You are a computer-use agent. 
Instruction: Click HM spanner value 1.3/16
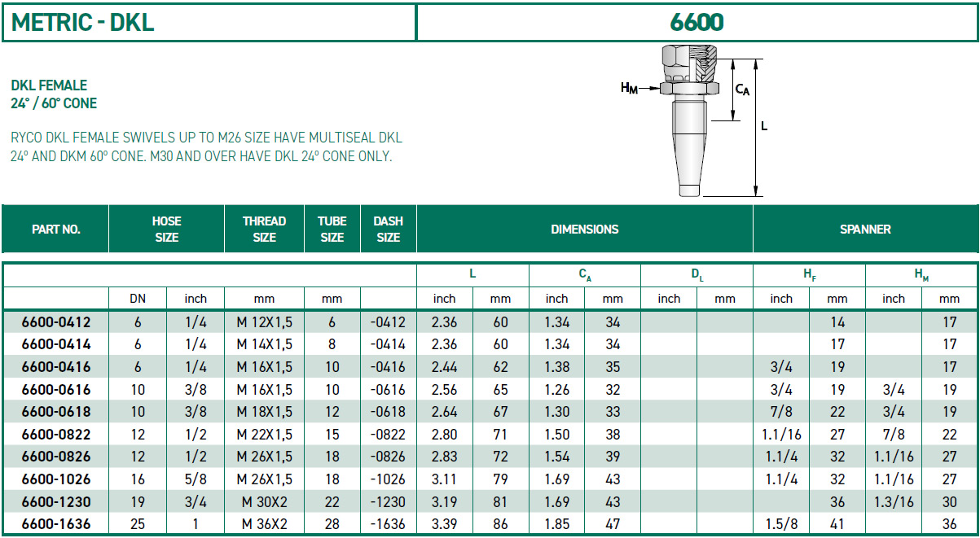(x=894, y=501)
